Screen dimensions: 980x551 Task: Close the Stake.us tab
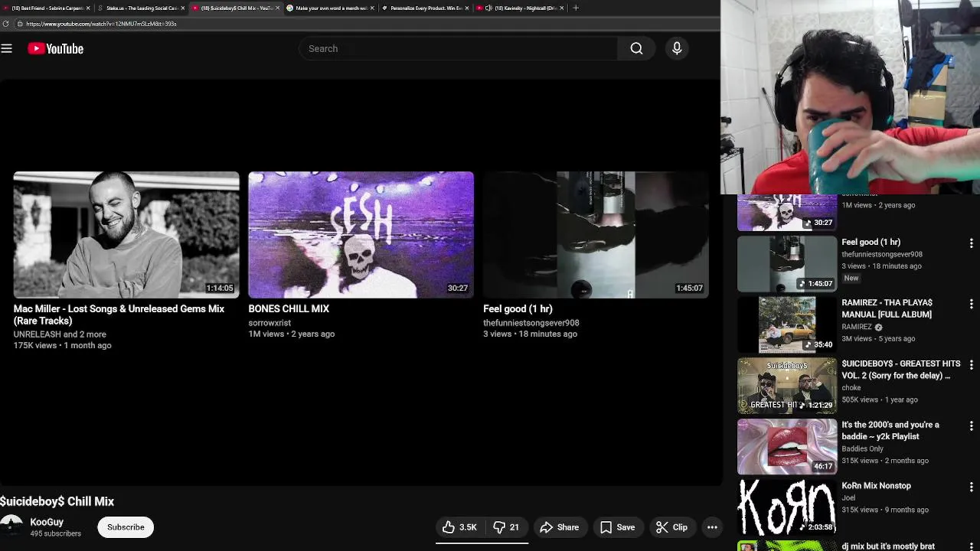tap(183, 8)
